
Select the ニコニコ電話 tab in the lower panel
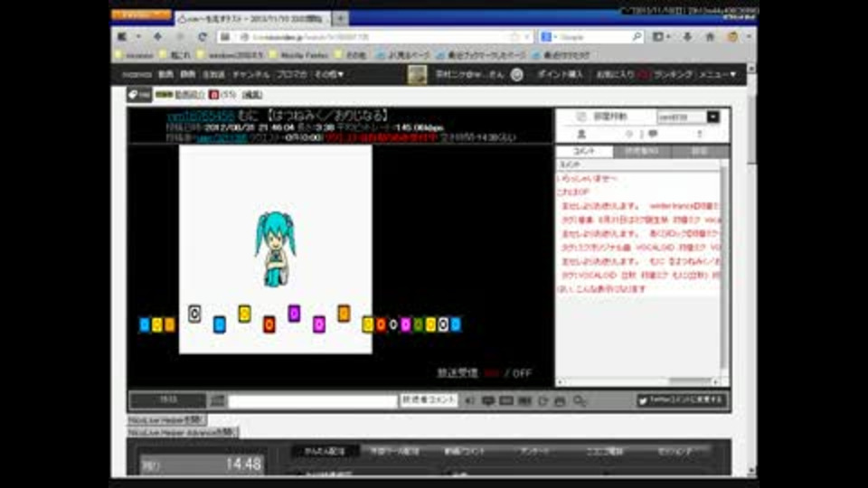(x=605, y=452)
